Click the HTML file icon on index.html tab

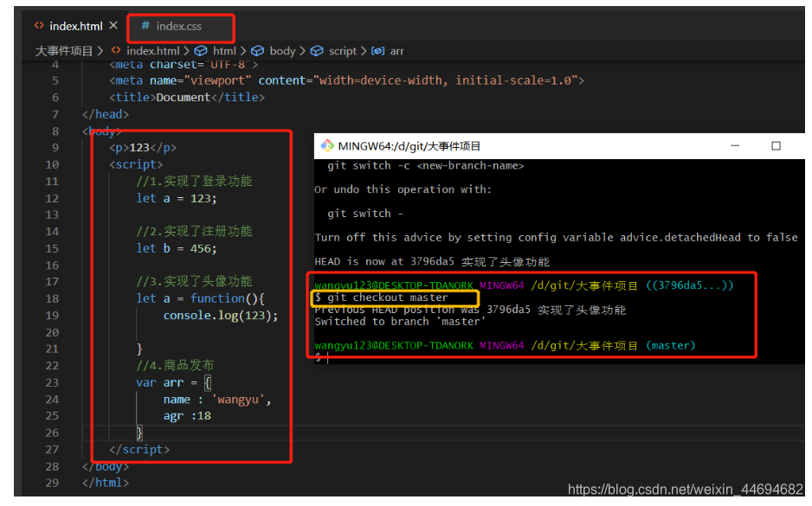click(x=39, y=25)
